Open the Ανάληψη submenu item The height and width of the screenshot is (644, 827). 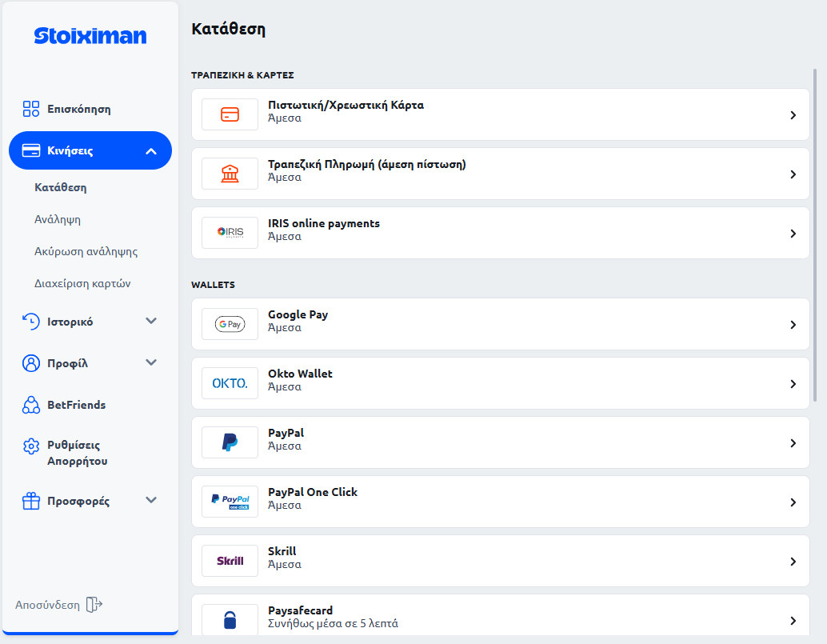pos(58,219)
